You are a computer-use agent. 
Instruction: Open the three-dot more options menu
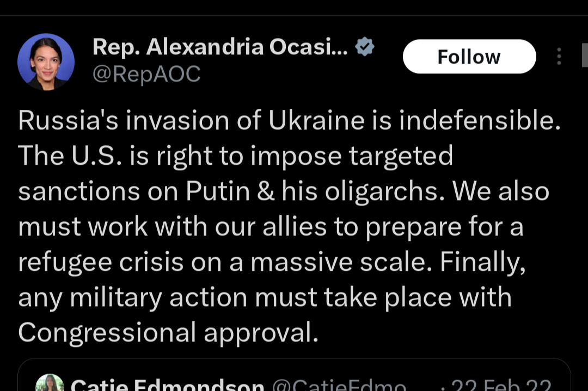coord(559,57)
